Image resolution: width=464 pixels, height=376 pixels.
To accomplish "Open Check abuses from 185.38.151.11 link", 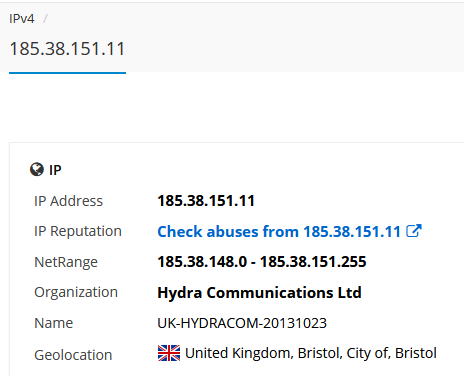I will tap(279, 231).
